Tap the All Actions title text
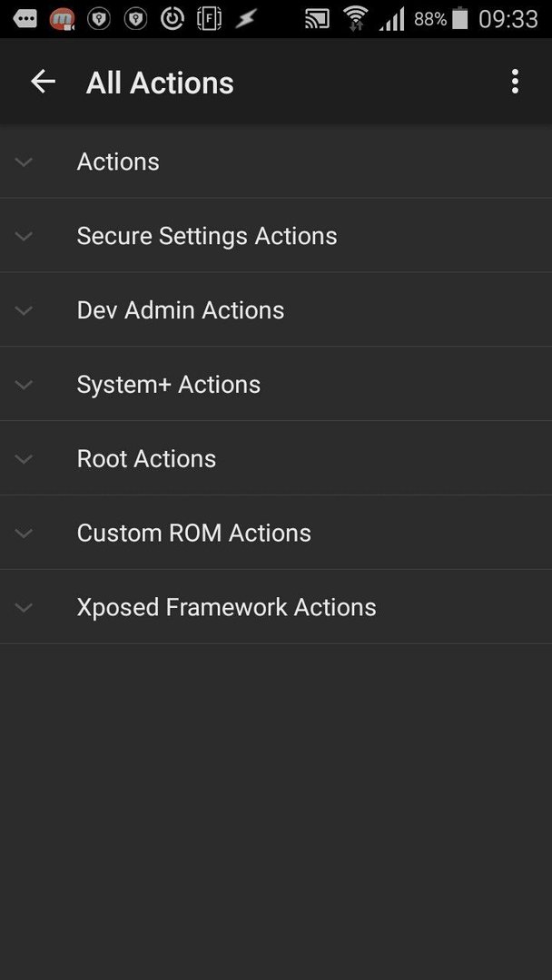The width and height of the screenshot is (552, 980). pos(160,83)
